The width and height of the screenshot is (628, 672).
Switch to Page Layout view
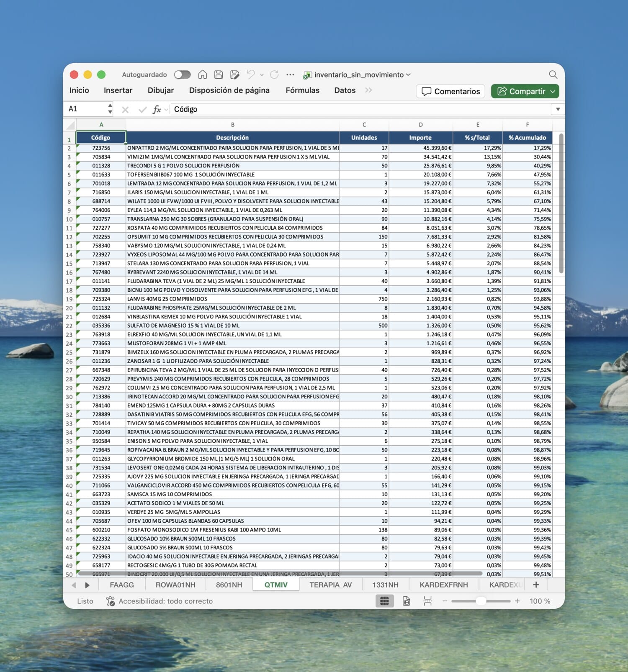[406, 601]
